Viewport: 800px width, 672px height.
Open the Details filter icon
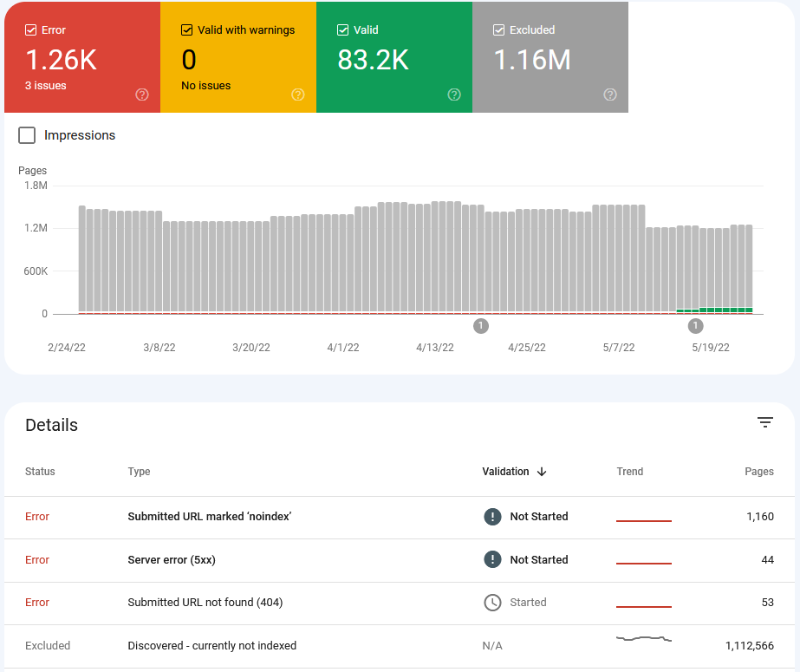point(764,422)
